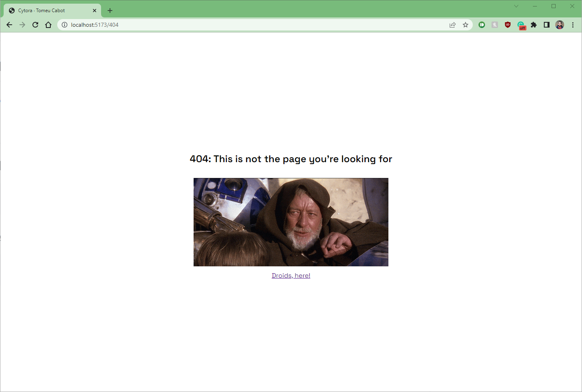This screenshot has height=392, width=582.
Task: Minimize the browser window
Action: (x=535, y=6)
